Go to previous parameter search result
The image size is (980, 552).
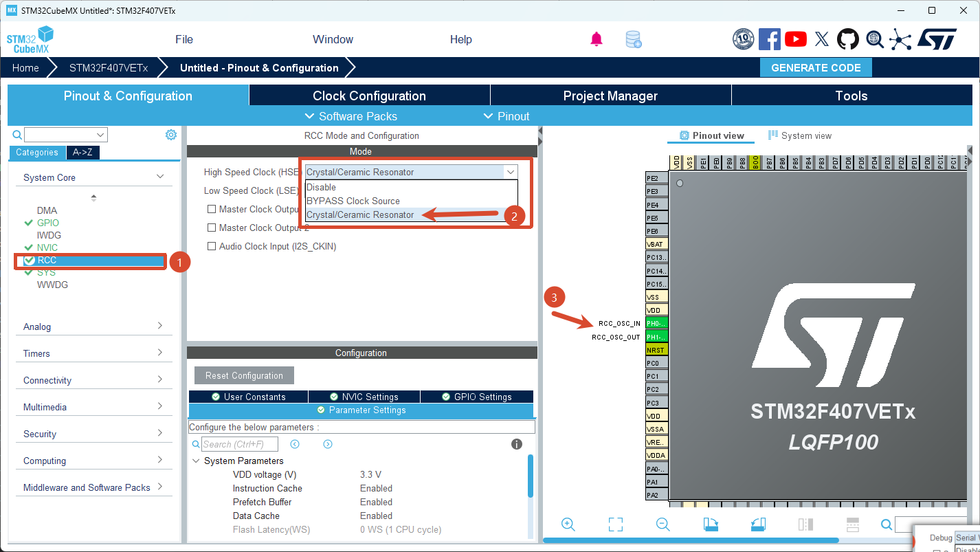[295, 444]
